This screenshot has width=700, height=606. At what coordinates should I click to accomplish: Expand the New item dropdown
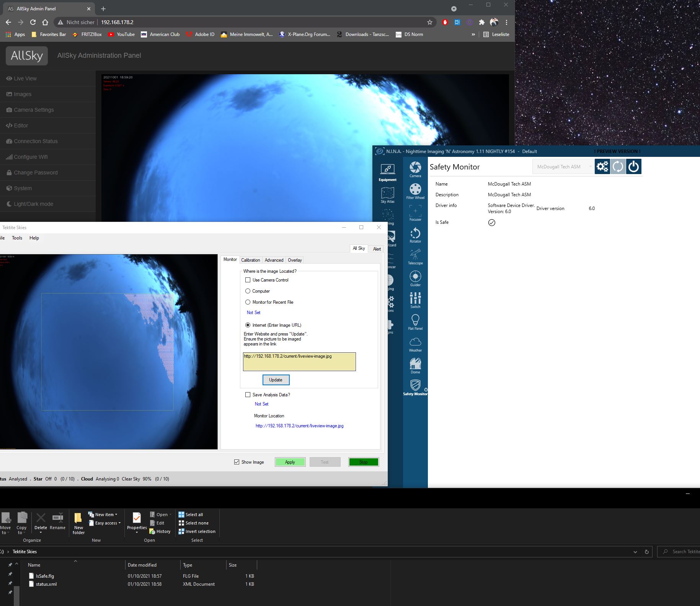[x=103, y=515]
